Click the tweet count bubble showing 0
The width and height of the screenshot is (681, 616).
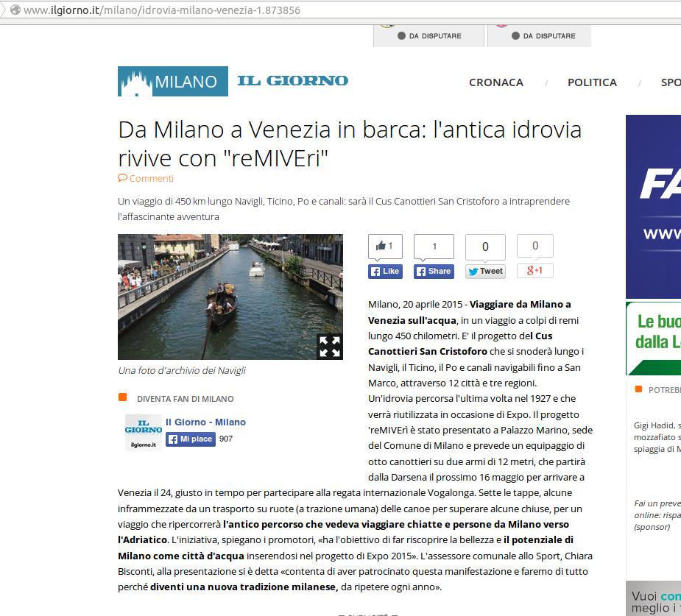[485, 247]
